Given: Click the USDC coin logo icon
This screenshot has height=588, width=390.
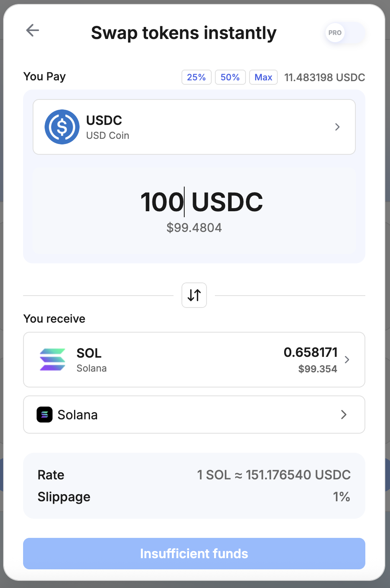Looking at the screenshot, I should (x=62, y=127).
